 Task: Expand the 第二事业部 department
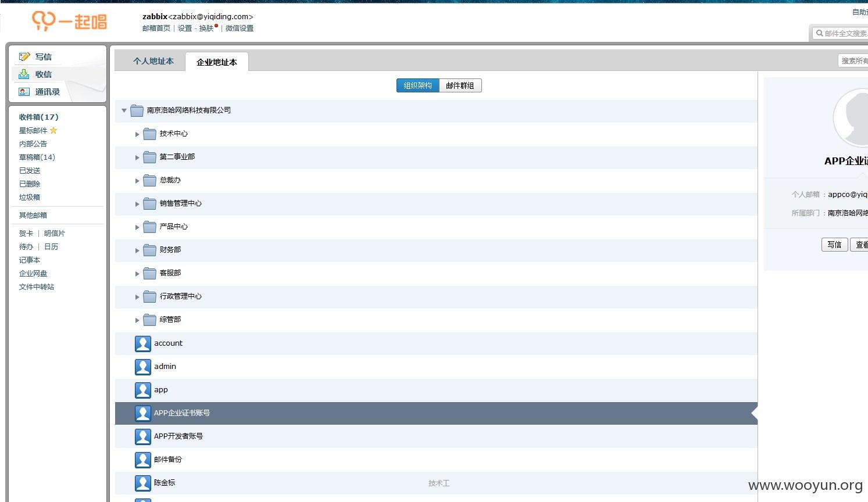pyautogui.click(x=137, y=157)
